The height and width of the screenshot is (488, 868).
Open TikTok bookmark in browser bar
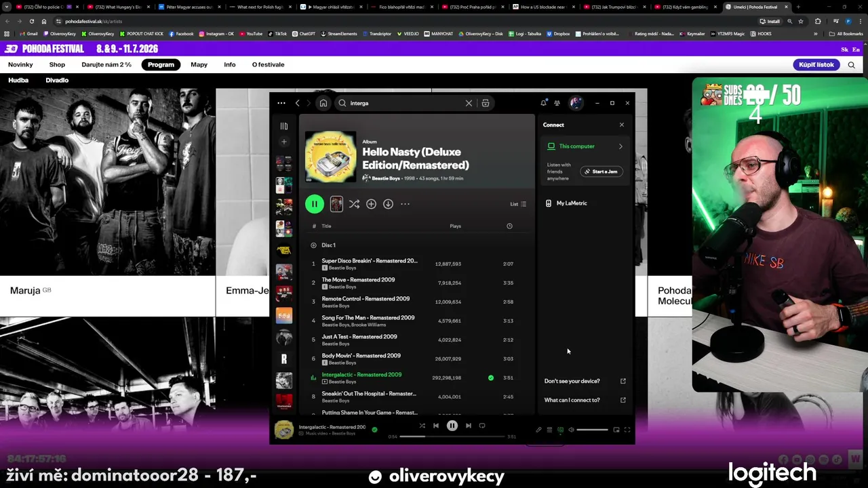pos(277,33)
